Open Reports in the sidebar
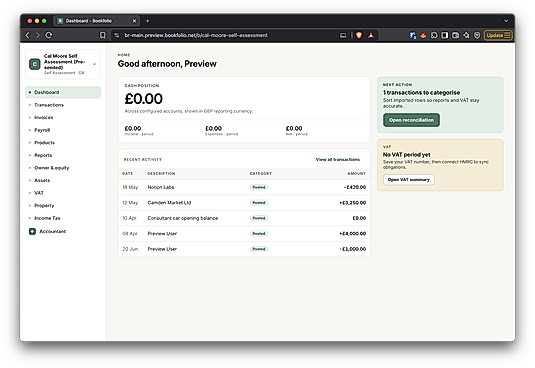Viewport: 535px width, 368px height. pos(63,155)
